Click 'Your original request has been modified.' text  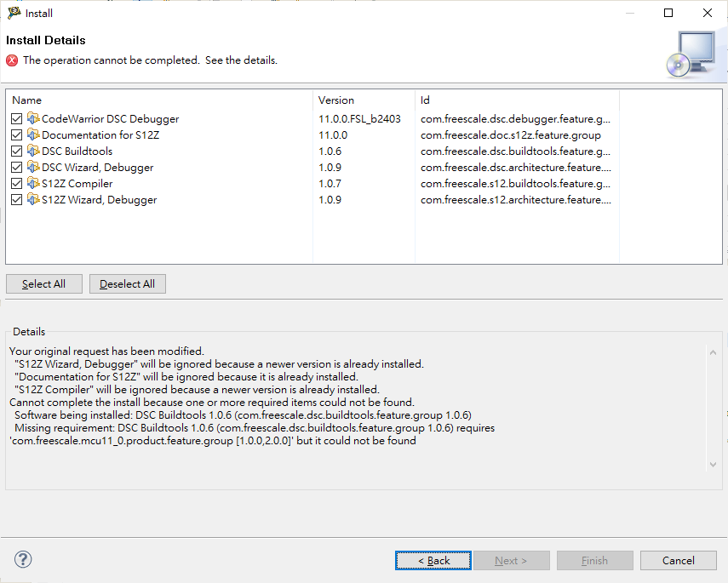(106, 351)
